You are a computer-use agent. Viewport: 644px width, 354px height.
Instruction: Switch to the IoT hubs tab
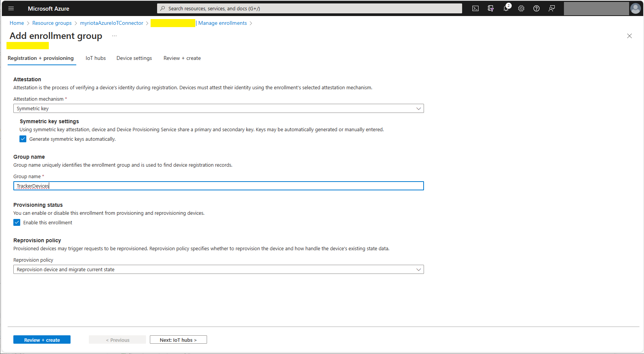(x=96, y=58)
